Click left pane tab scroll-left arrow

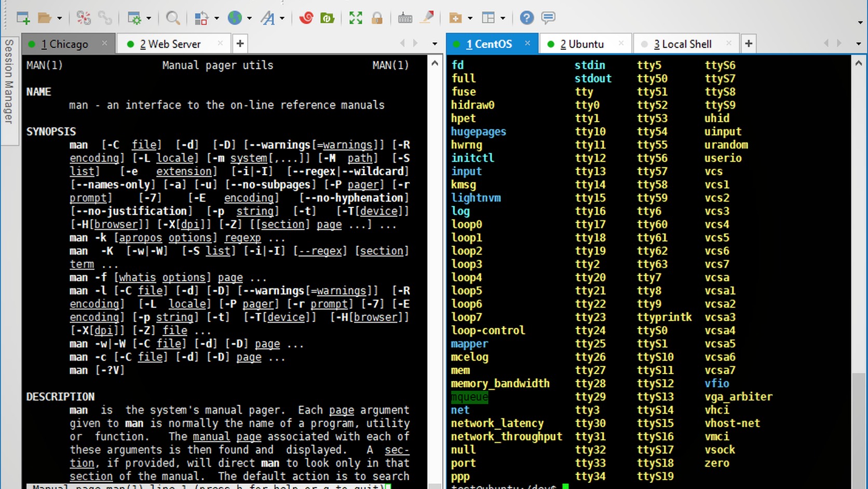click(x=402, y=44)
